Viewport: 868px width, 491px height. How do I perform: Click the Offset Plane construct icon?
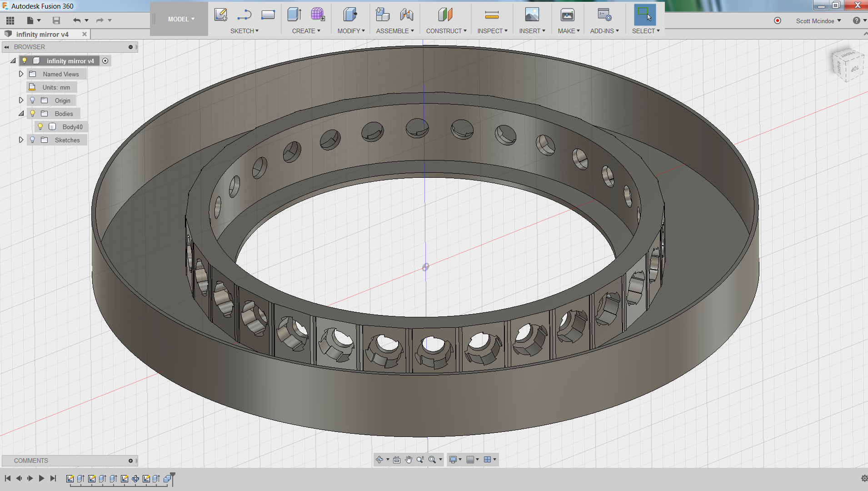point(446,15)
